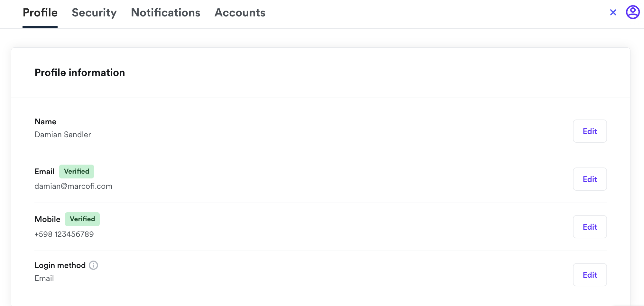
Task: Click the Login method info icon
Action: point(93,265)
